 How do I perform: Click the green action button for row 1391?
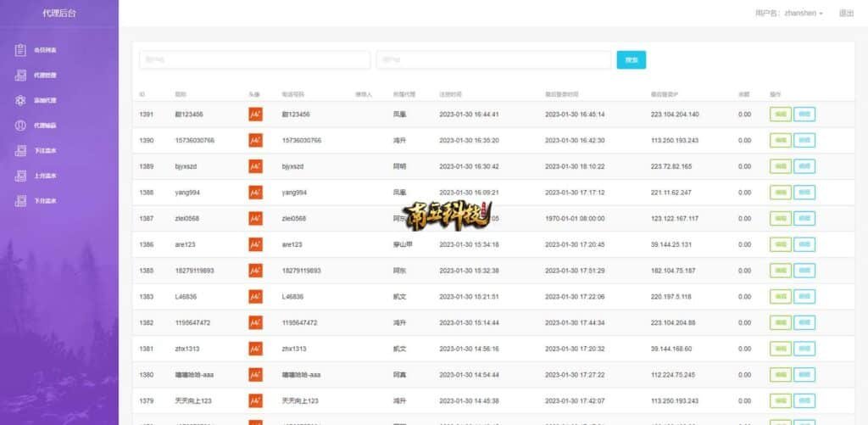click(x=780, y=115)
